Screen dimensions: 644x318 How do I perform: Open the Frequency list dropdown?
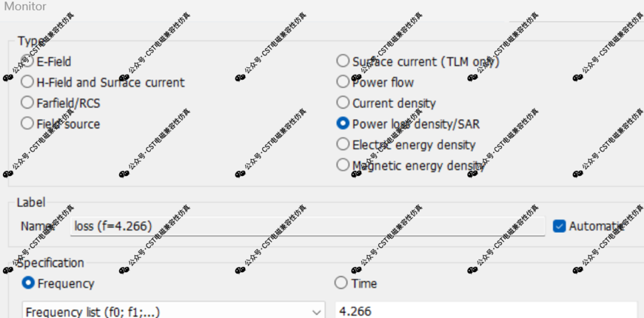click(x=174, y=311)
